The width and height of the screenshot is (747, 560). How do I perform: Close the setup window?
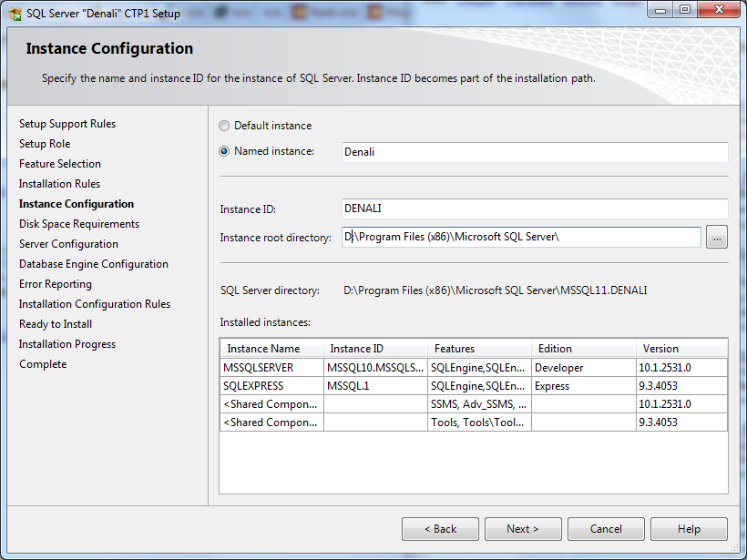tap(720, 10)
